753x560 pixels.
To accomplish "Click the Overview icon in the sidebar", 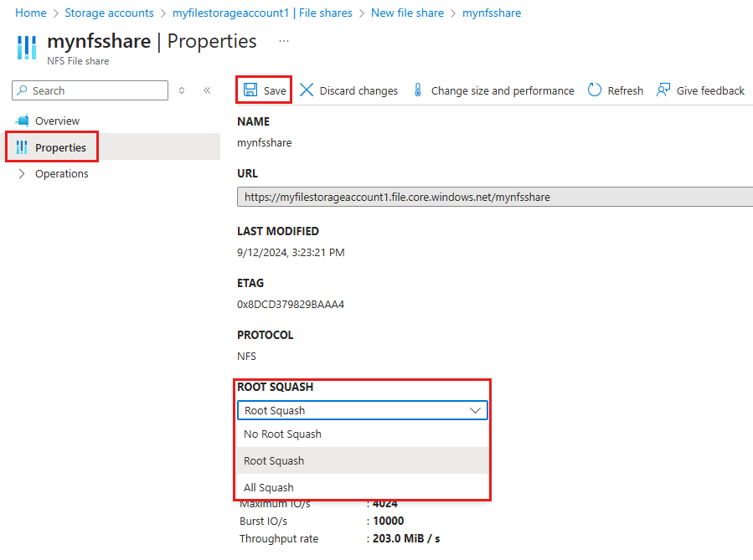I will tap(22, 121).
